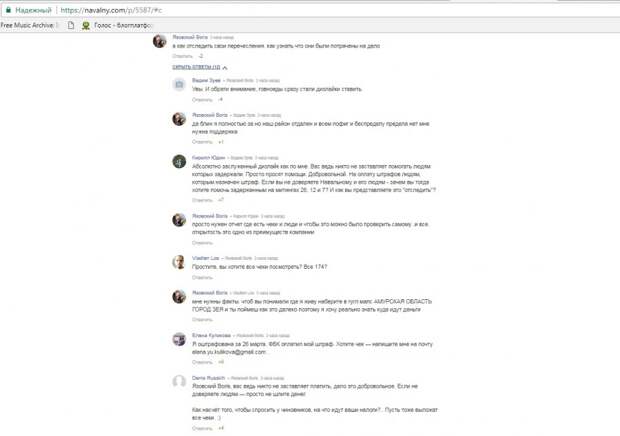
Task: Click Ответить under Vladten Los's comment
Action: pos(202,277)
